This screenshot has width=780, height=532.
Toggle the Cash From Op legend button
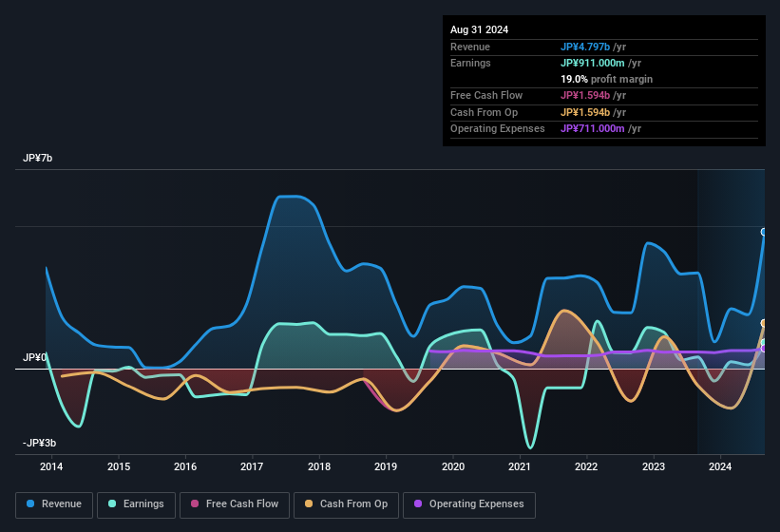(346, 504)
